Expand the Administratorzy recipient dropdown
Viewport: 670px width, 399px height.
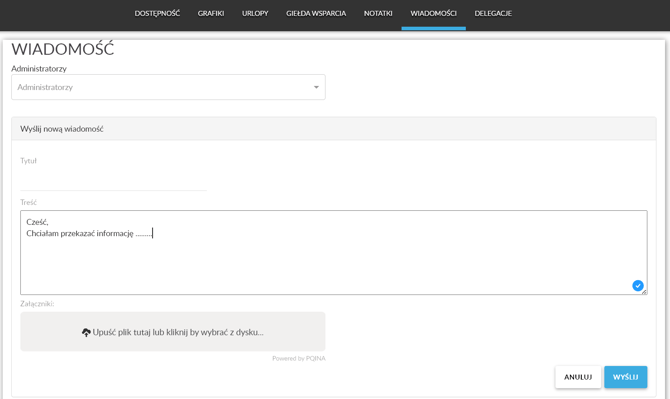pyautogui.click(x=168, y=87)
